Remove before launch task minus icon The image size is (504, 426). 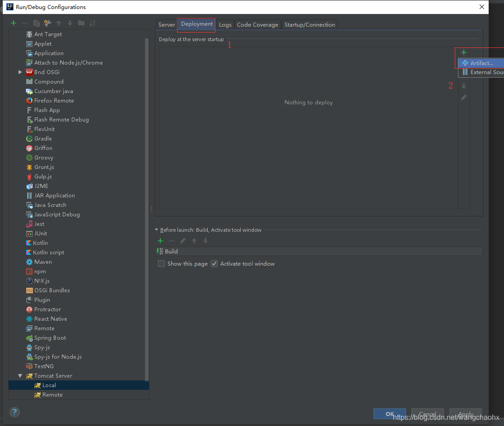(x=172, y=241)
